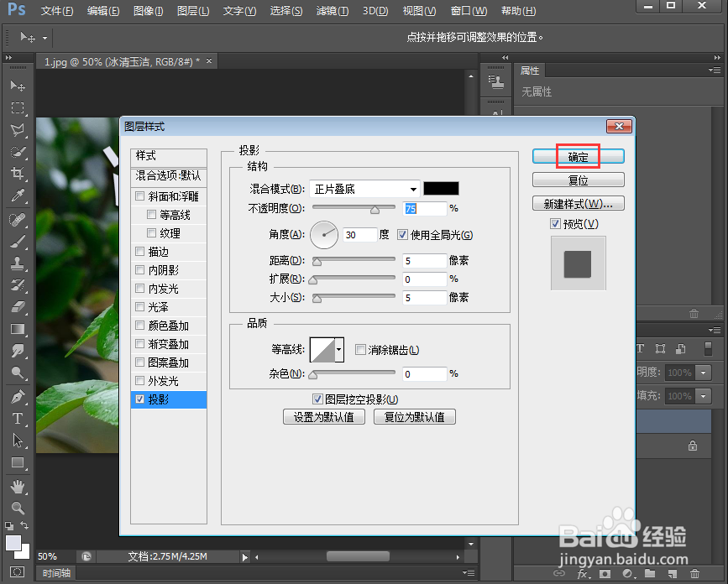This screenshot has width=728, height=584.
Task: Open the 滤镜 menu
Action: [x=333, y=11]
